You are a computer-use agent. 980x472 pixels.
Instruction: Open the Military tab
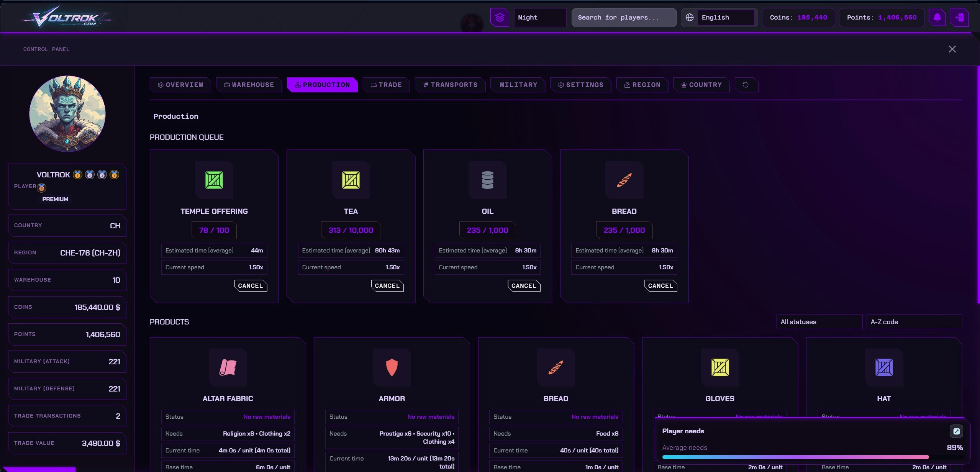coord(518,85)
